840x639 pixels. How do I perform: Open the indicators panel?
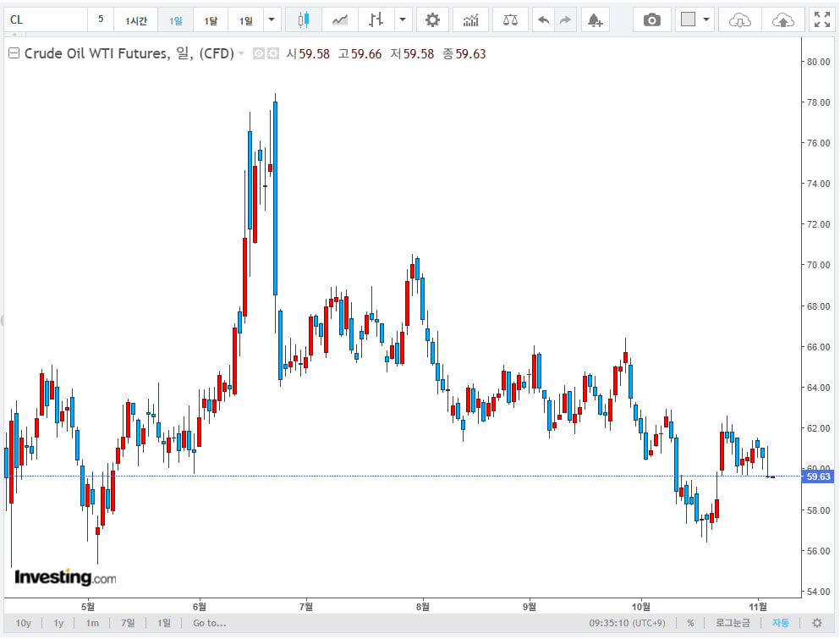click(x=470, y=19)
